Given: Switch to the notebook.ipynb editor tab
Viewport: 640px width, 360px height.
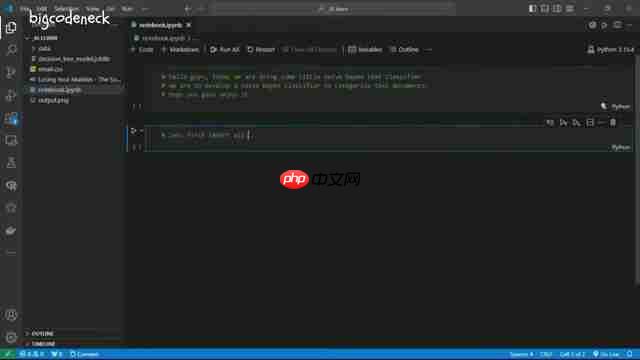Looking at the screenshot, I should coord(160,25).
